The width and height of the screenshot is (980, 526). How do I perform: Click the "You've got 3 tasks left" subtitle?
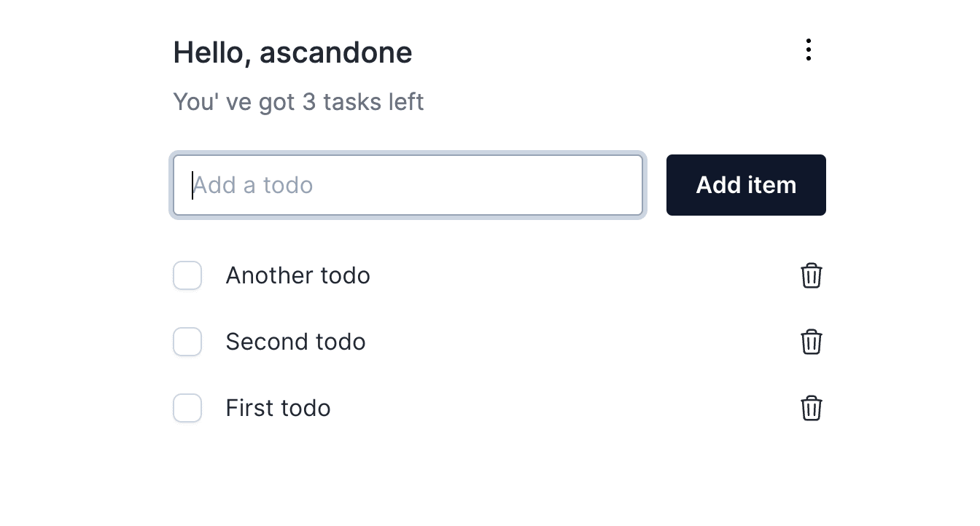298,102
